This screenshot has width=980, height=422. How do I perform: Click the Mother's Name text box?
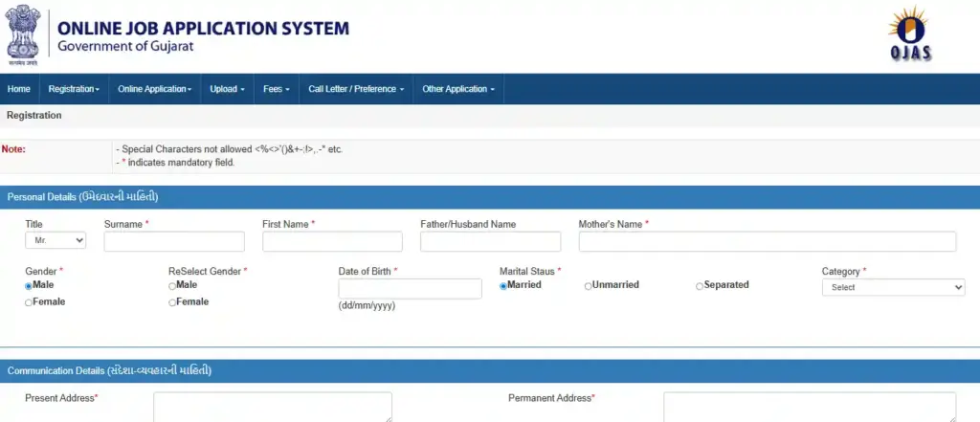(767, 241)
